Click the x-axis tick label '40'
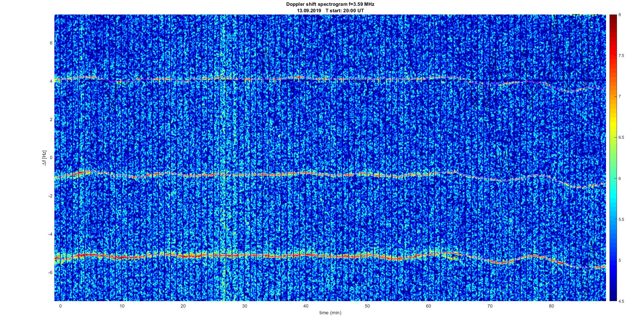Screen dimensions: 644x323 coord(306,306)
